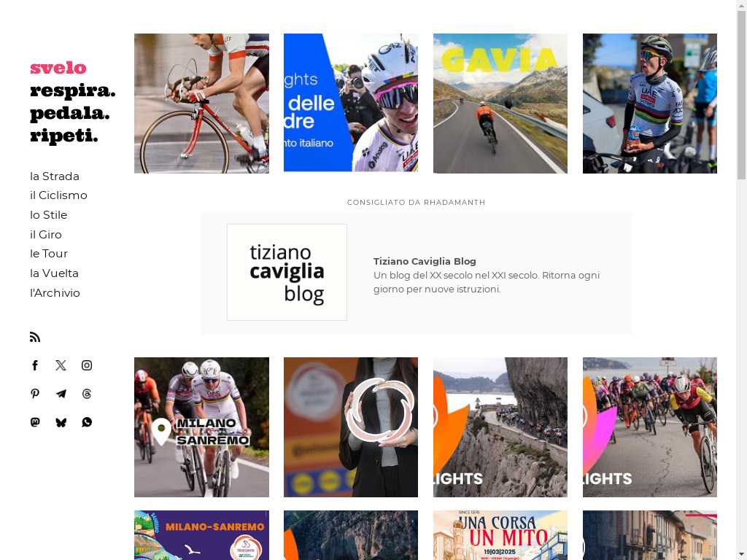Select il Ciclismo in the sidebar

click(x=58, y=195)
